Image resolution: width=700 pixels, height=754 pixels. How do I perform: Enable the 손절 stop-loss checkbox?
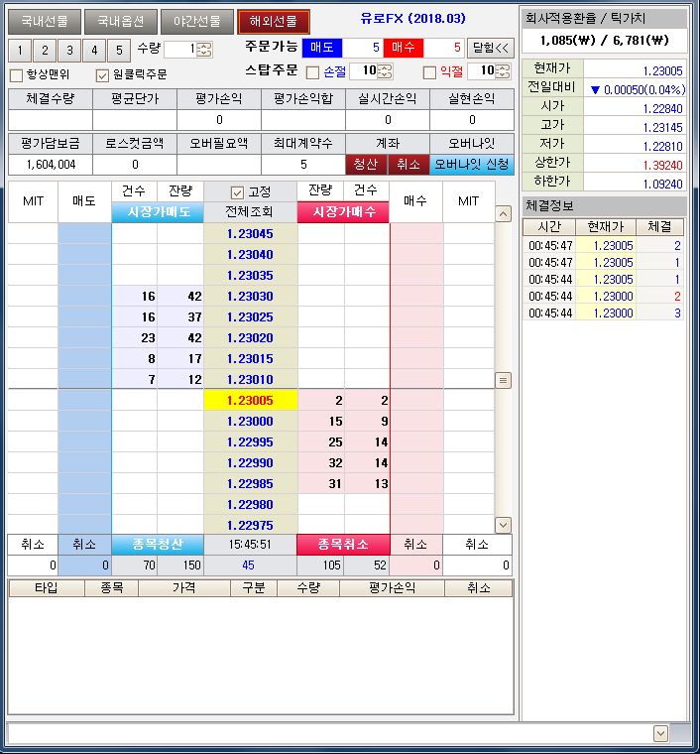click(x=312, y=72)
